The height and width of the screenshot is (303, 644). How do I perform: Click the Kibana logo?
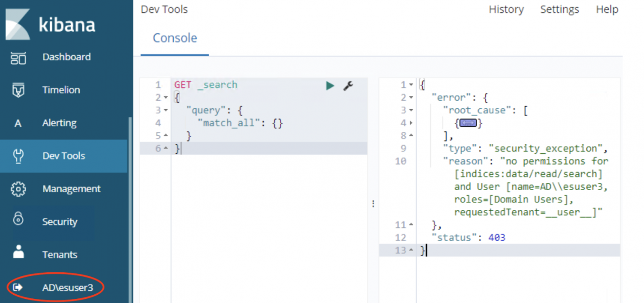pos(50,25)
